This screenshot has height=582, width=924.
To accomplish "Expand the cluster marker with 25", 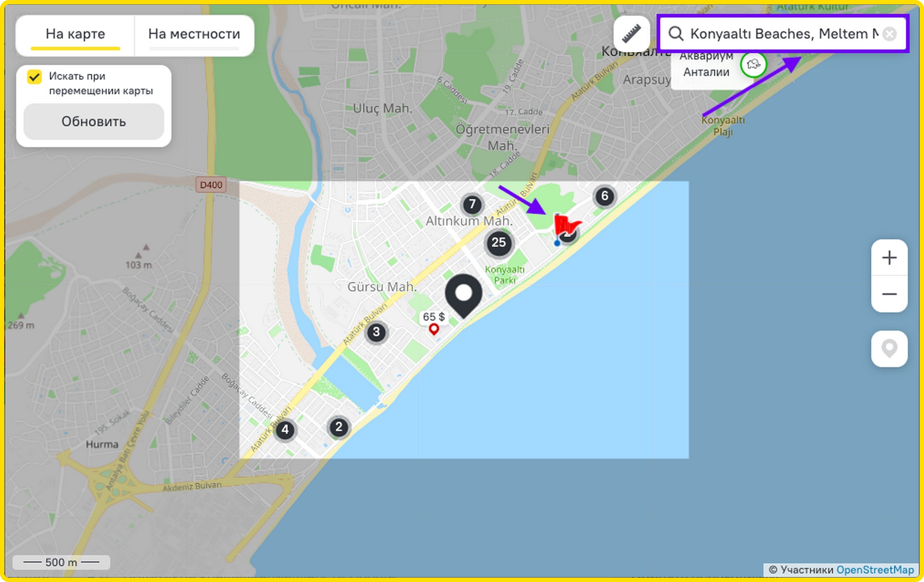I will (498, 242).
